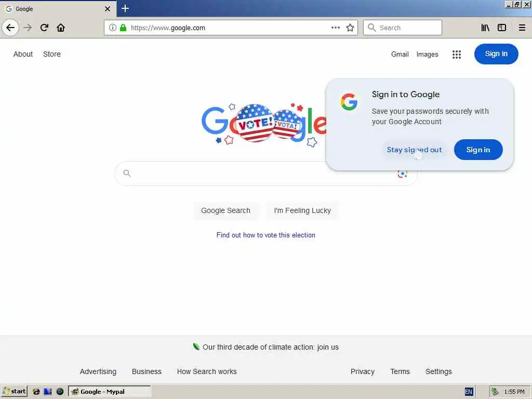Click the Google Vote doodle logo
Image resolution: width=532 pixels, height=399 pixels.
264,124
